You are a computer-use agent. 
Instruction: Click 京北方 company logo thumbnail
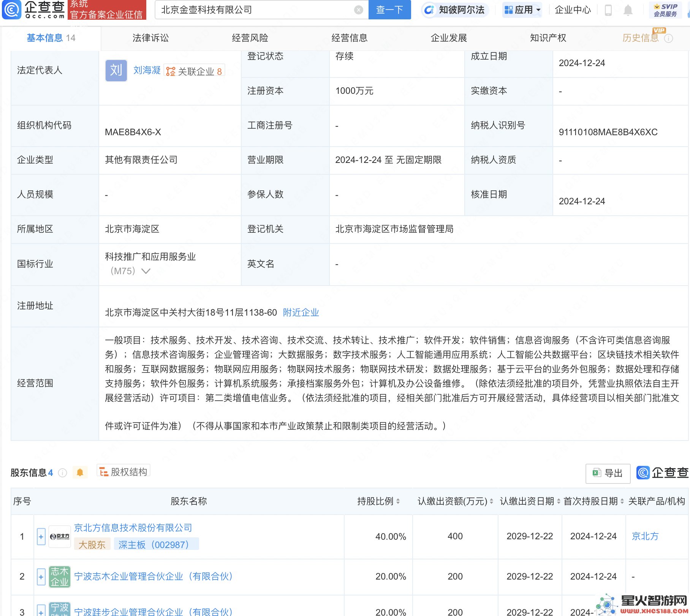tap(60, 537)
